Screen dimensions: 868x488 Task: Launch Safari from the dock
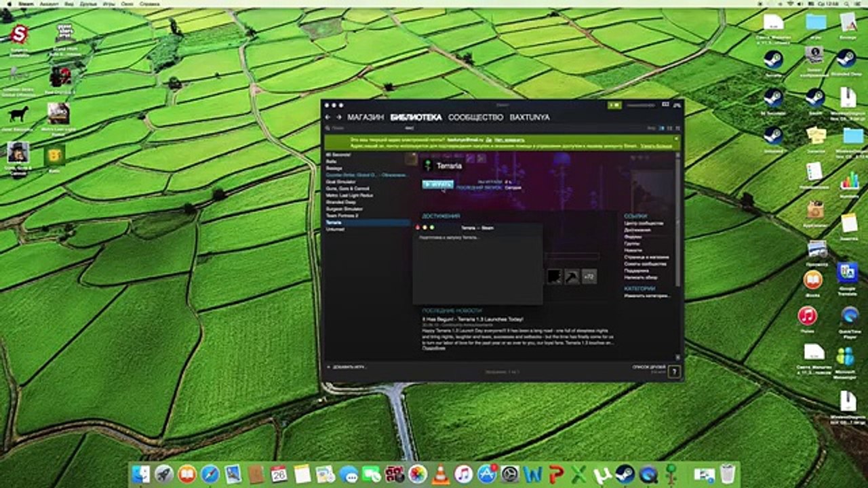[210, 474]
